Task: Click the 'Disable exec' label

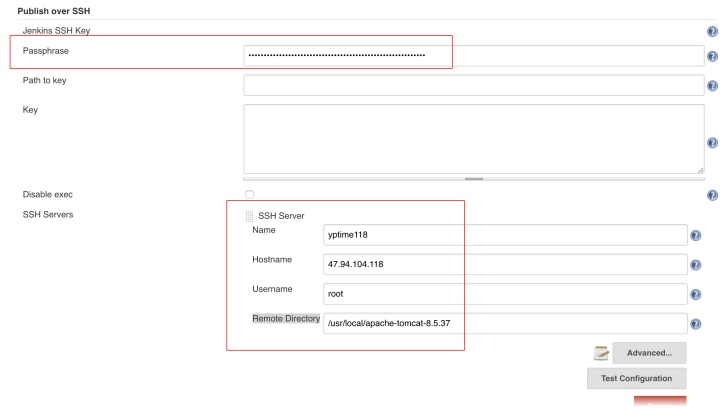Action: [x=48, y=195]
